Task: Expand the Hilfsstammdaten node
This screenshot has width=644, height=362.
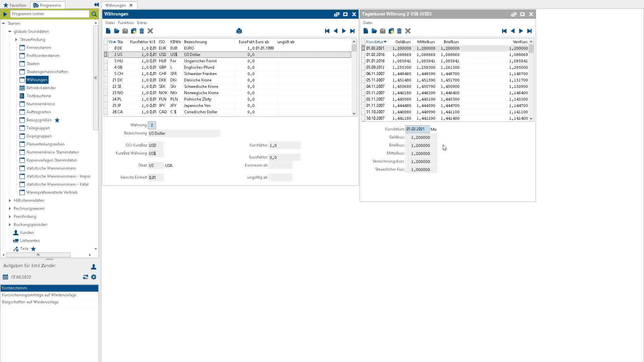Action: (x=10, y=200)
